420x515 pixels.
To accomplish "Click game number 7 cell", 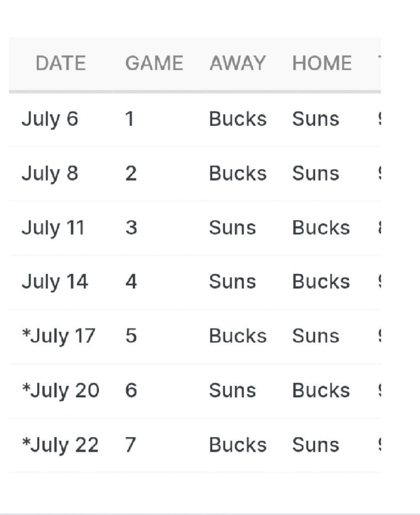I will click(x=130, y=445).
